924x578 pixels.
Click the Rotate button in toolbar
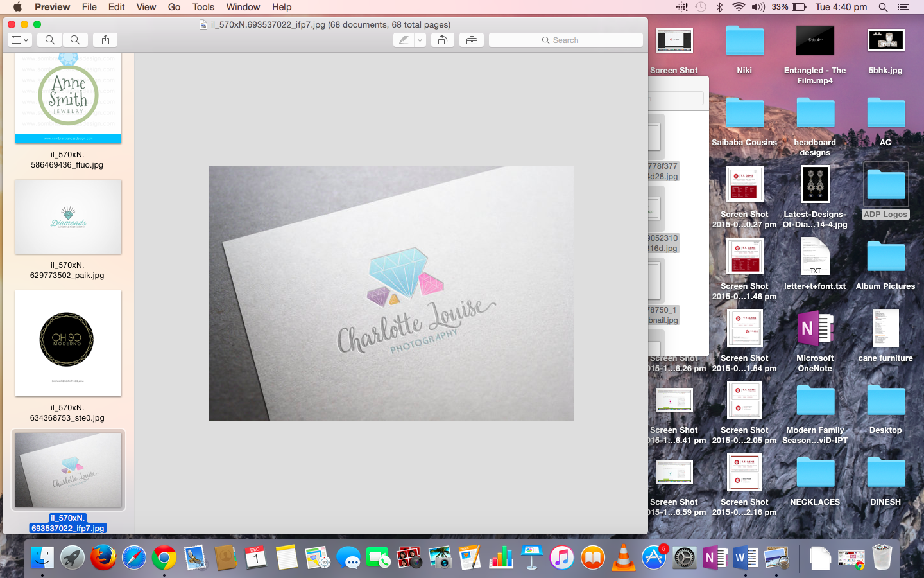pos(442,40)
